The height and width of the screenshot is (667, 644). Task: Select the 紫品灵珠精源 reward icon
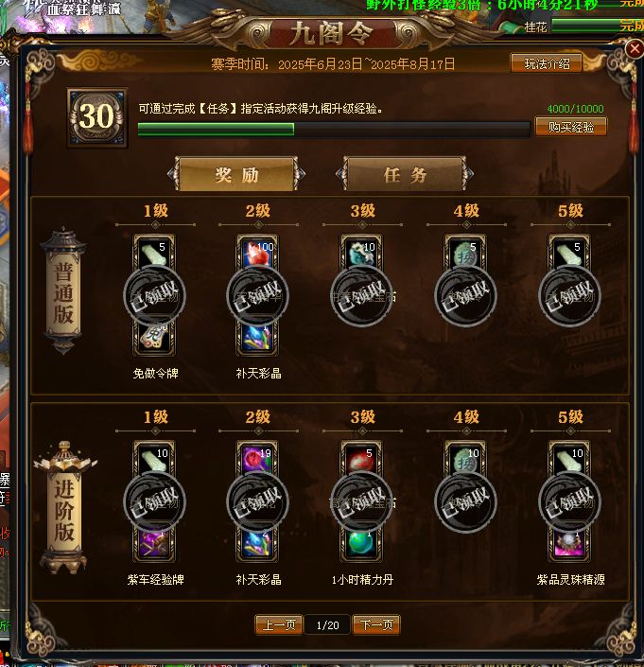click(x=568, y=545)
